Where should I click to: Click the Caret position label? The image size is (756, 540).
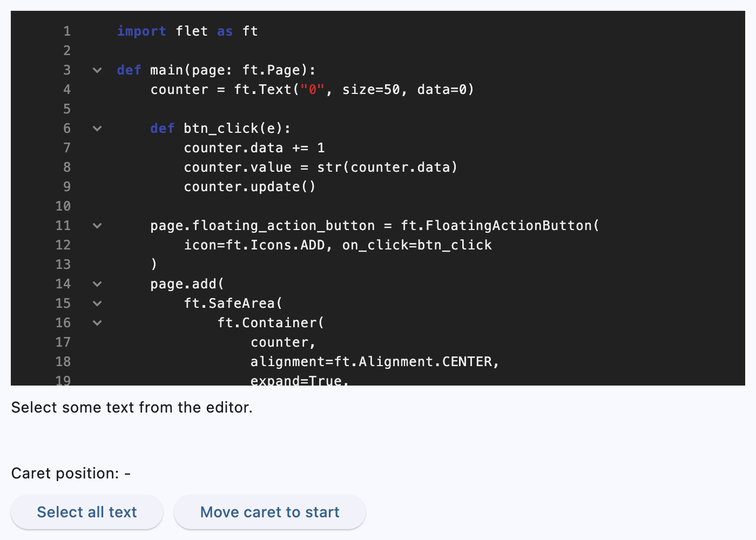click(x=71, y=473)
